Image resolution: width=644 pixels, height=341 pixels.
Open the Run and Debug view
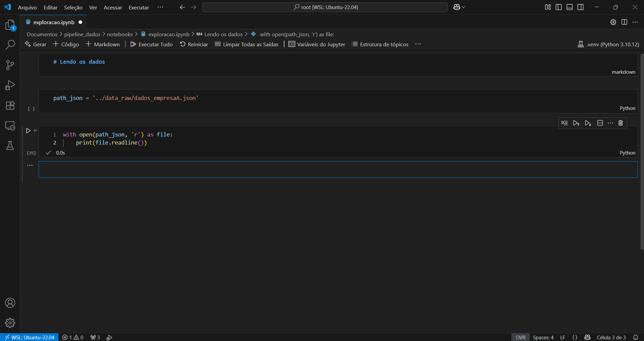pyautogui.click(x=10, y=85)
